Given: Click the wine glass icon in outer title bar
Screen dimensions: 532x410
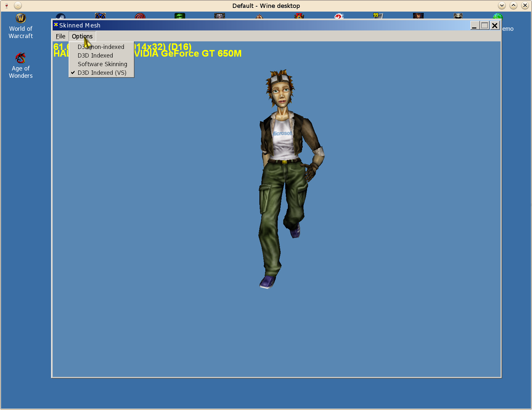Looking at the screenshot, I should (x=7, y=6).
